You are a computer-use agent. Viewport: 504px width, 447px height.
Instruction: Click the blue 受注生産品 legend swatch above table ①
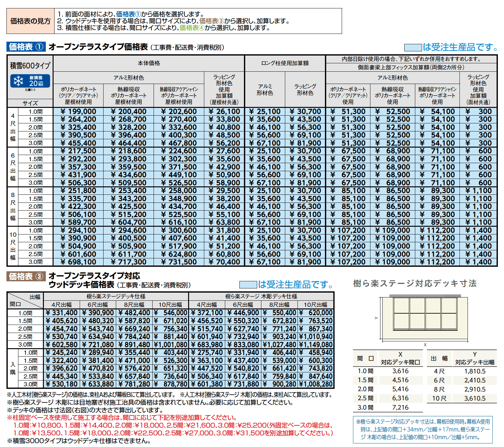413,47
